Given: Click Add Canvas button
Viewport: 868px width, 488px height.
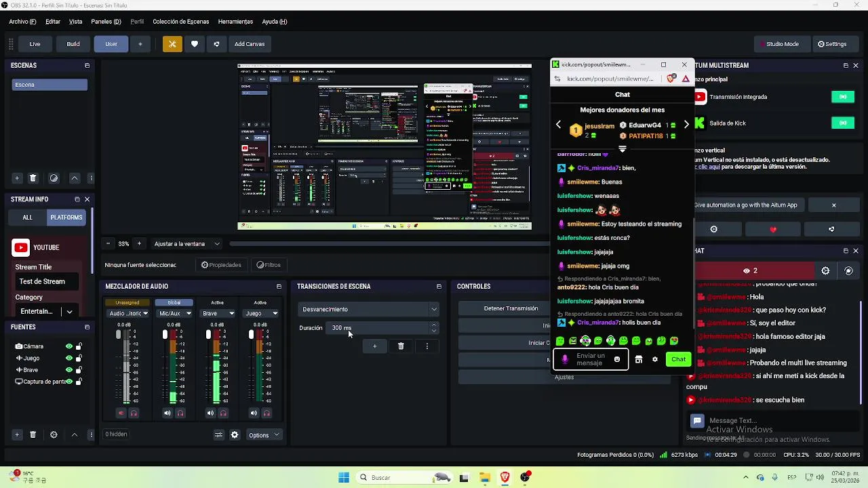Looking at the screenshot, I should click(x=250, y=44).
